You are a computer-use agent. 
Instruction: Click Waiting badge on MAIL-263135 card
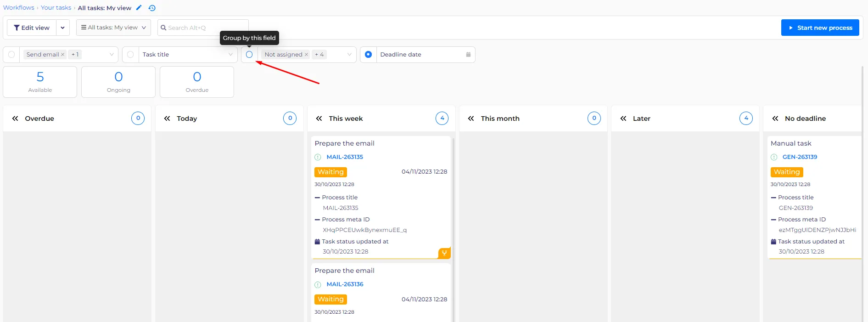(330, 172)
